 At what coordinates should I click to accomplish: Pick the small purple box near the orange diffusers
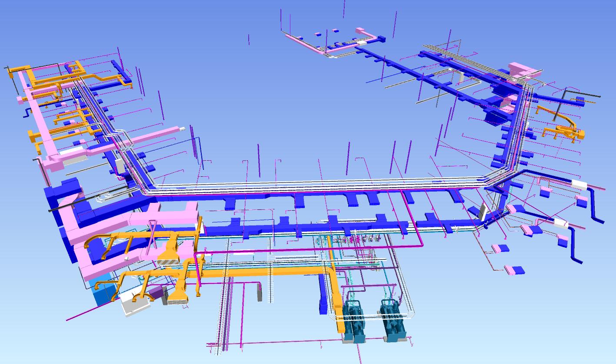pos(156,291)
